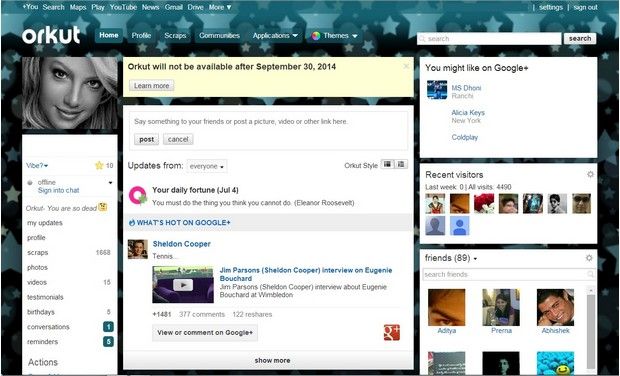Image resolution: width=620 pixels, height=376 pixels.
Task: Click the search friends magnifier icon
Action: (x=590, y=274)
